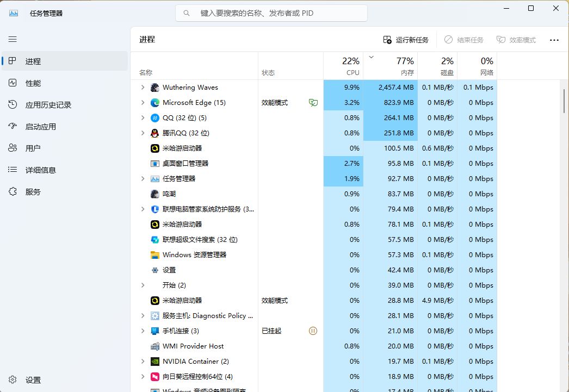Screen dimensions: 569x392
Task: Open the 性能 page
Action: pyautogui.click(x=65, y=83)
